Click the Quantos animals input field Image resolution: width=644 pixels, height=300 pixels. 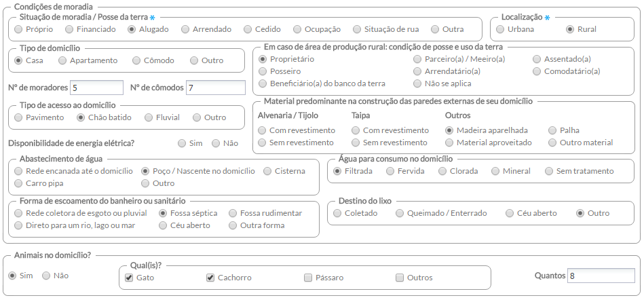click(x=601, y=276)
